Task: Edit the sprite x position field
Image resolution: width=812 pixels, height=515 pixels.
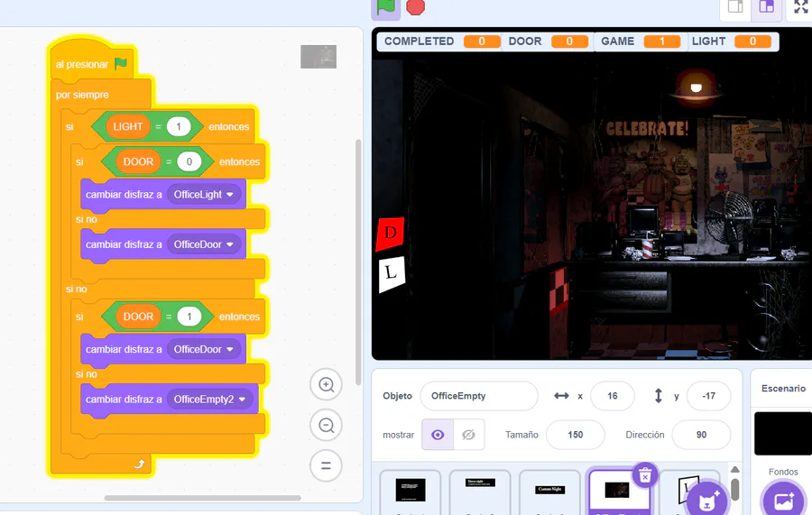Action: tap(612, 396)
